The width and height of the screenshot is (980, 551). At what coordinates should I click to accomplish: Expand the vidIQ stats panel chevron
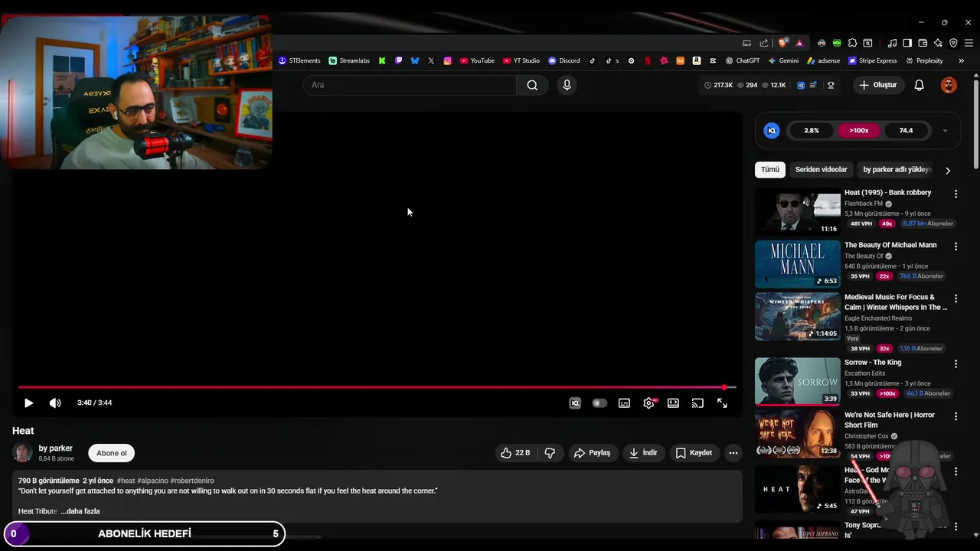tap(945, 131)
